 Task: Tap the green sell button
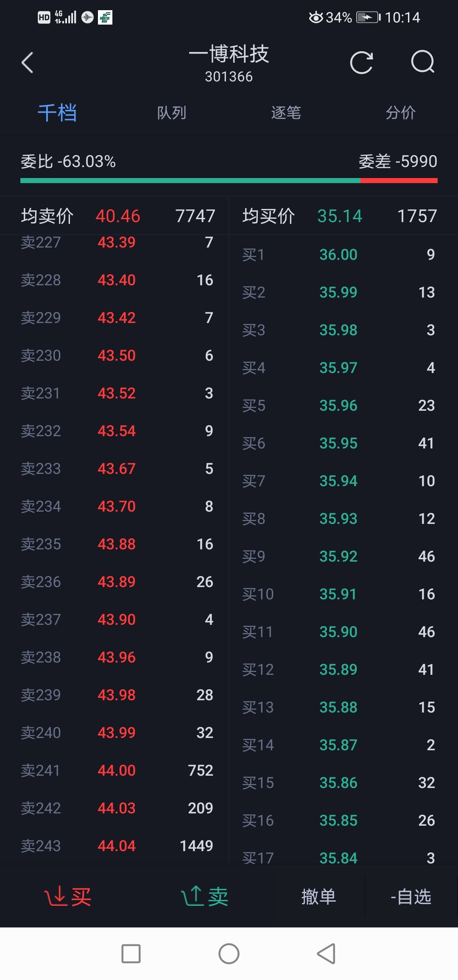(205, 896)
